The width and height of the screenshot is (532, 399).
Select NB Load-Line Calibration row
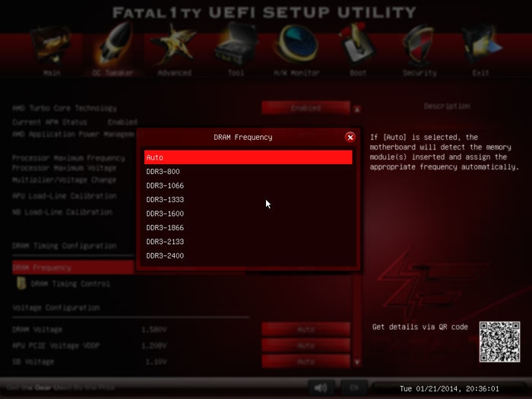pos(62,212)
